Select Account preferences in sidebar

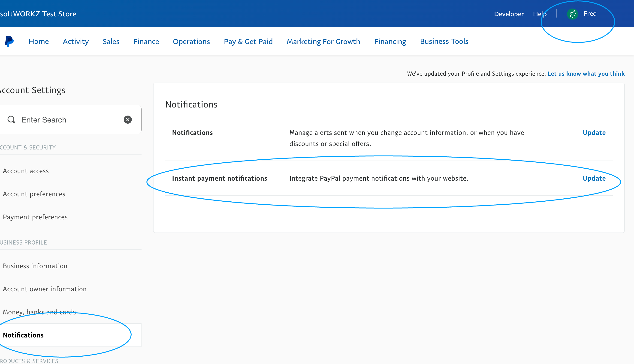click(34, 194)
